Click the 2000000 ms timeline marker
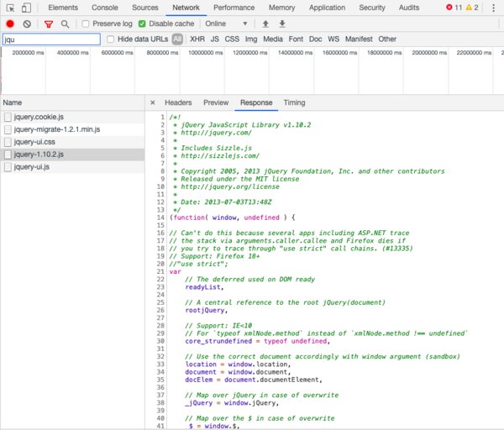 [x=28, y=53]
